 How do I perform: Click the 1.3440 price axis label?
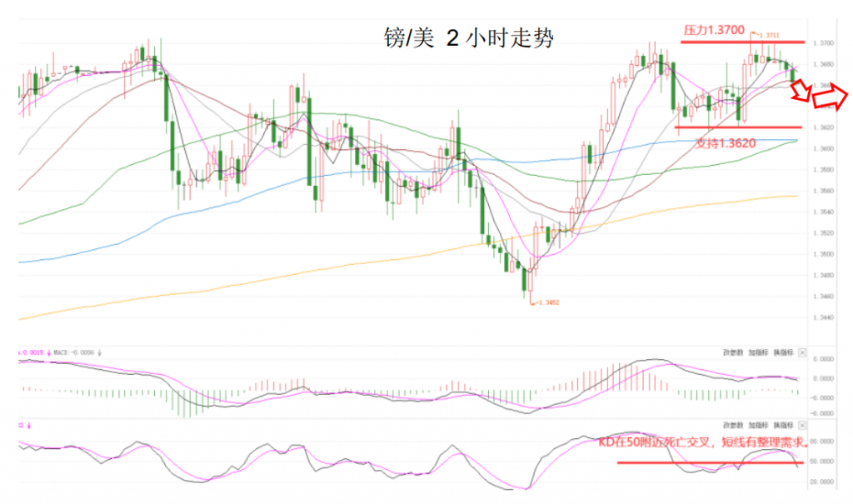(822, 317)
